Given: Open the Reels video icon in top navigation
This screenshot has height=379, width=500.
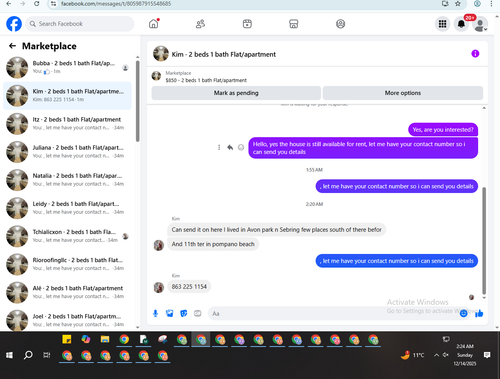Looking at the screenshot, I should [247, 24].
